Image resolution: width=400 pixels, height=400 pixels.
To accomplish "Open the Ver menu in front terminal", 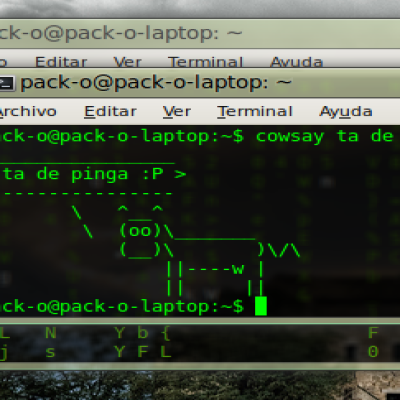I will click(x=177, y=111).
